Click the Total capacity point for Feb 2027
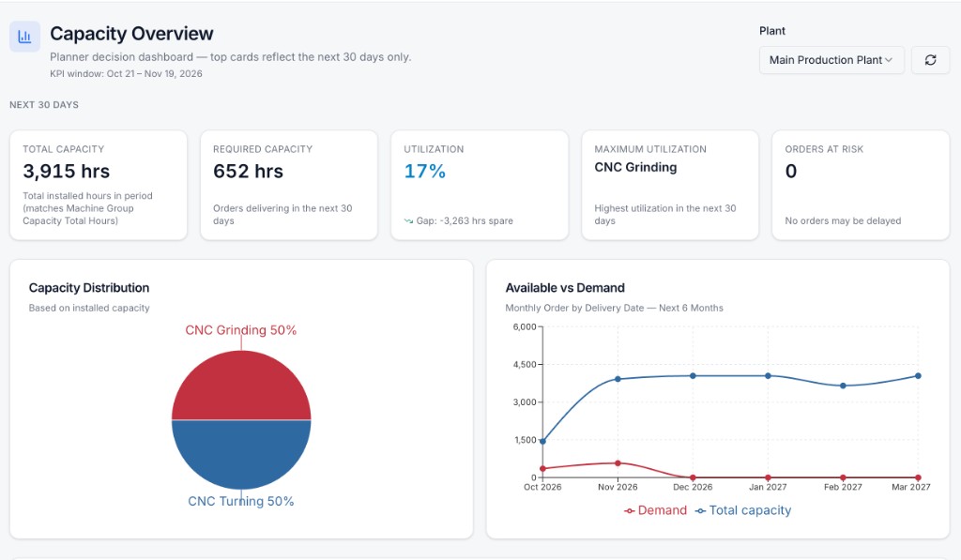 844,386
